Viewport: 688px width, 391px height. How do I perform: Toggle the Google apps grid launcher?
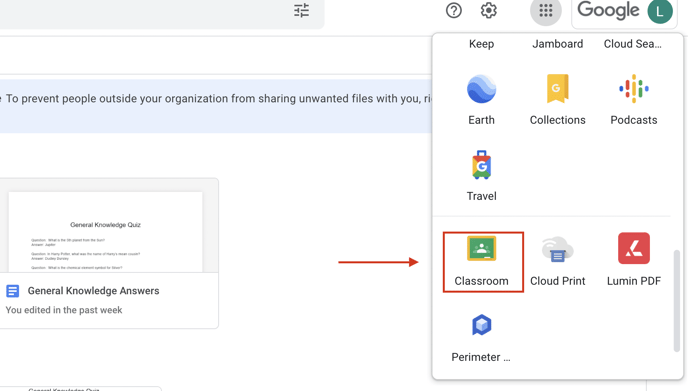[x=546, y=10]
